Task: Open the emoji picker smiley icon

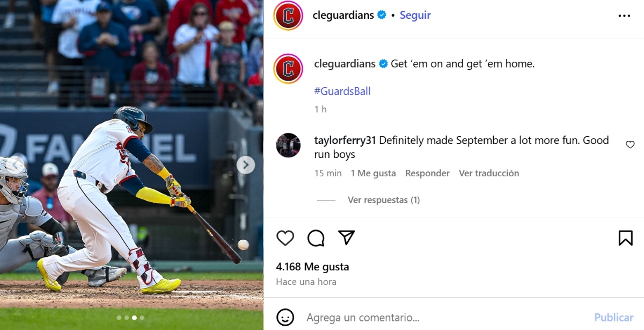Action: point(285,317)
